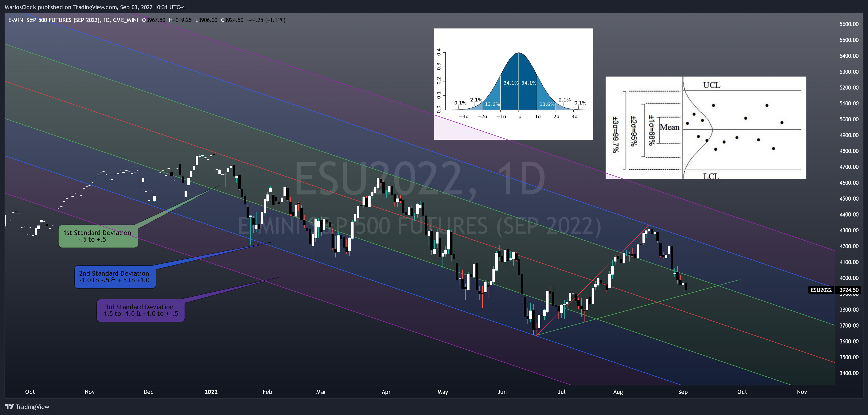Click the −44.25 (−1.11%) change value

click(266, 20)
